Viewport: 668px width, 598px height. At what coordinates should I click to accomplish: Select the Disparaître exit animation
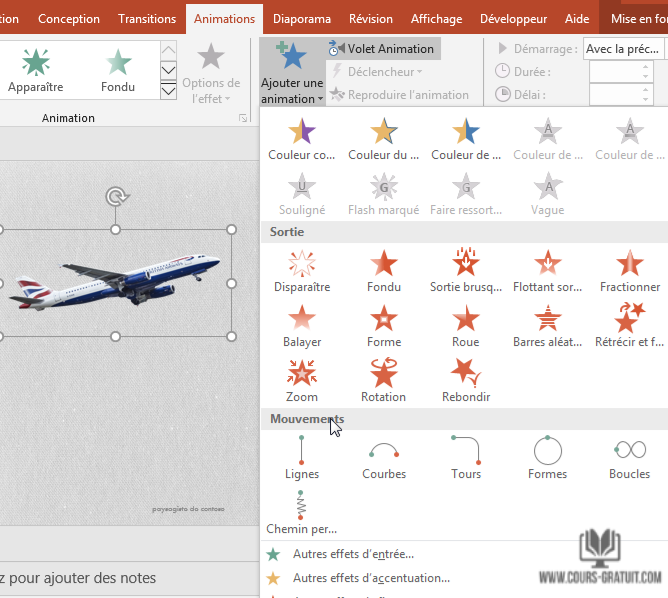tap(302, 270)
